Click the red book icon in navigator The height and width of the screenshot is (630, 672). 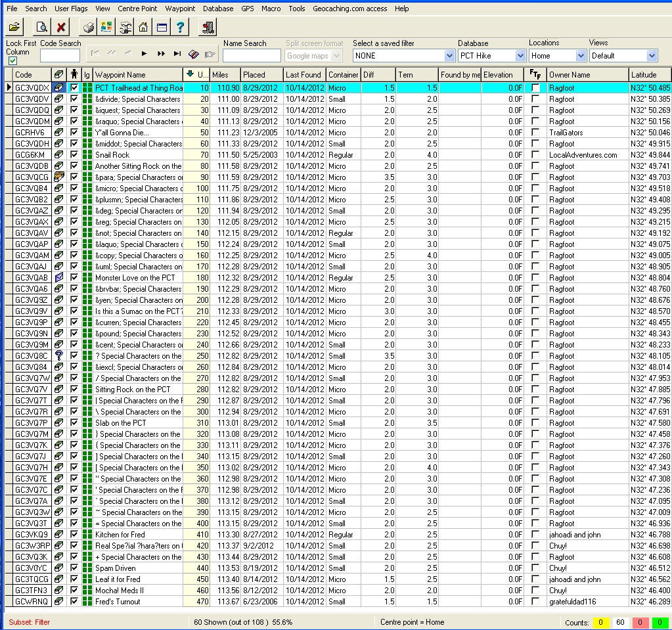coord(194,54)
